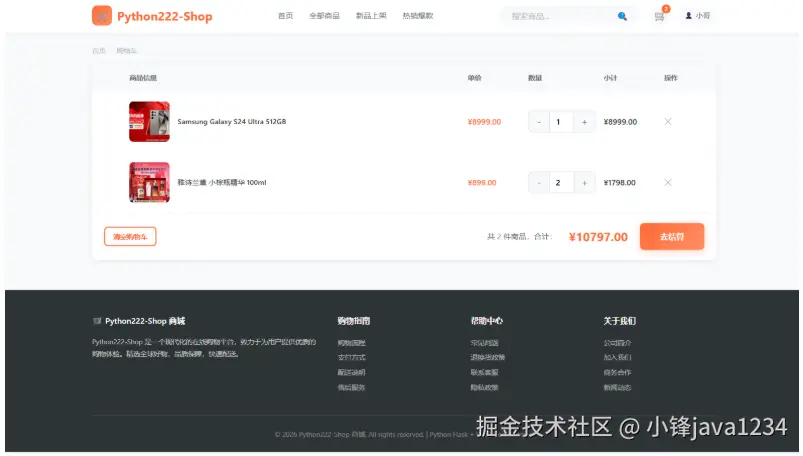Click the 关于我们 footer heading
The width and height of the screenshot is (803, 456).
click(x=619, y=321)
